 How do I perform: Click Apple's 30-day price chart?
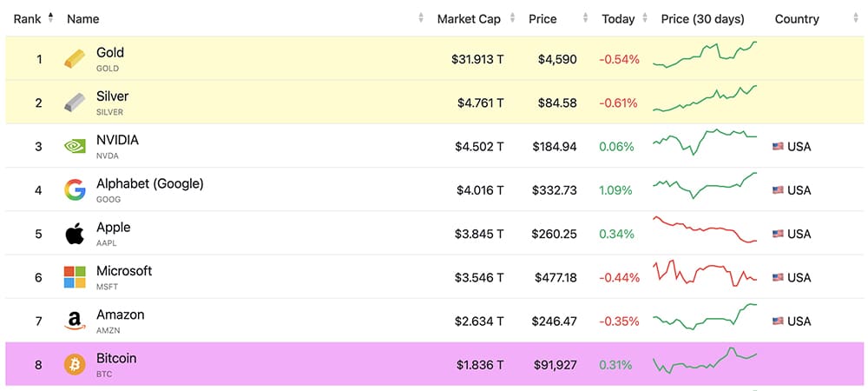tap(705, 230)
